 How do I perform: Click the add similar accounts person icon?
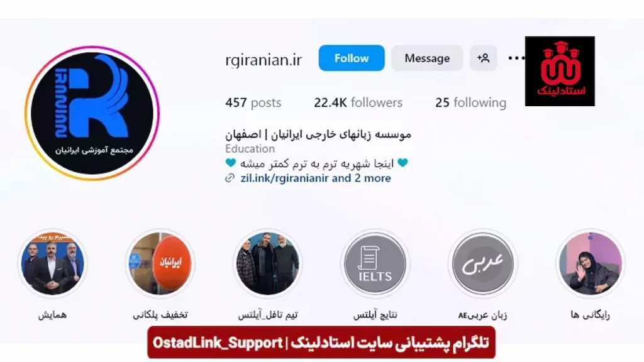[484, 58]
